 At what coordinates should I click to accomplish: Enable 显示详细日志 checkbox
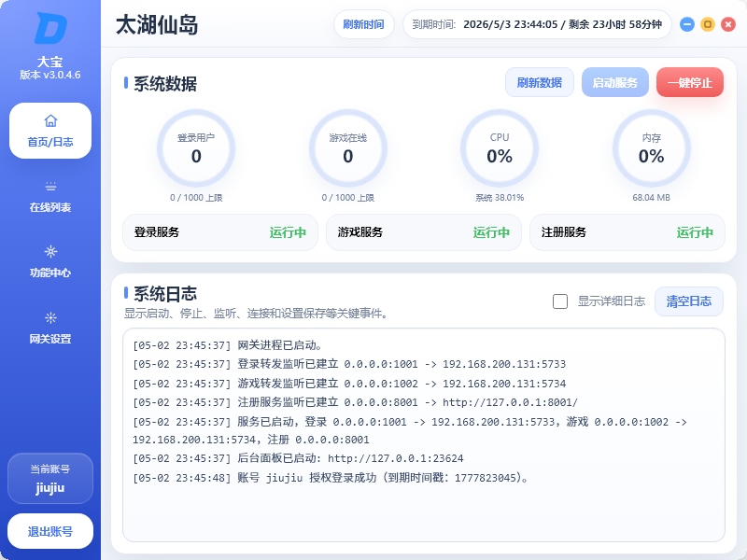coord(560,301)
